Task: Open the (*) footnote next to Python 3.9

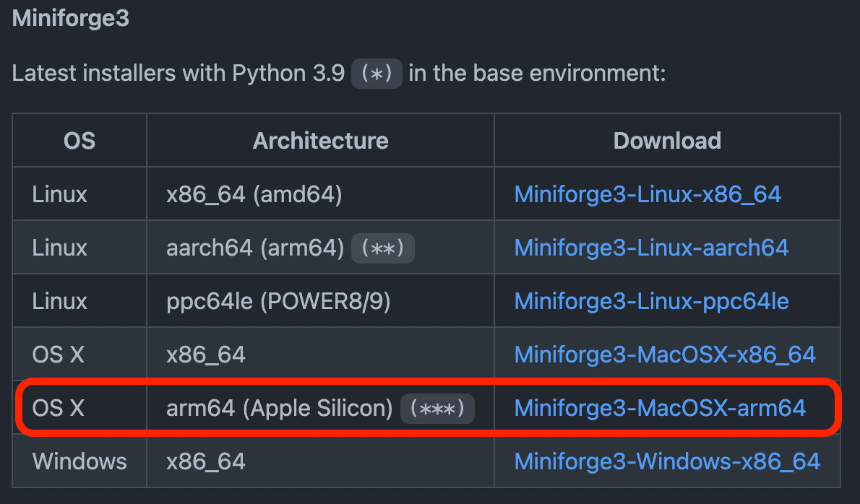Action: (376, 73)
